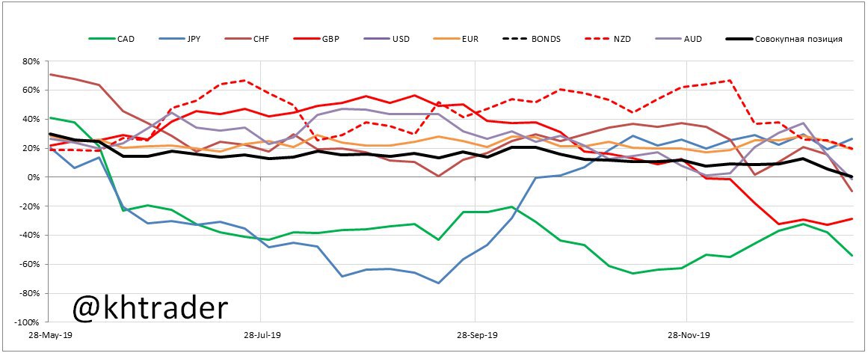Click the blue JPY legend line marker
This screenshot has height=353, width=868.
pos(172,39)
